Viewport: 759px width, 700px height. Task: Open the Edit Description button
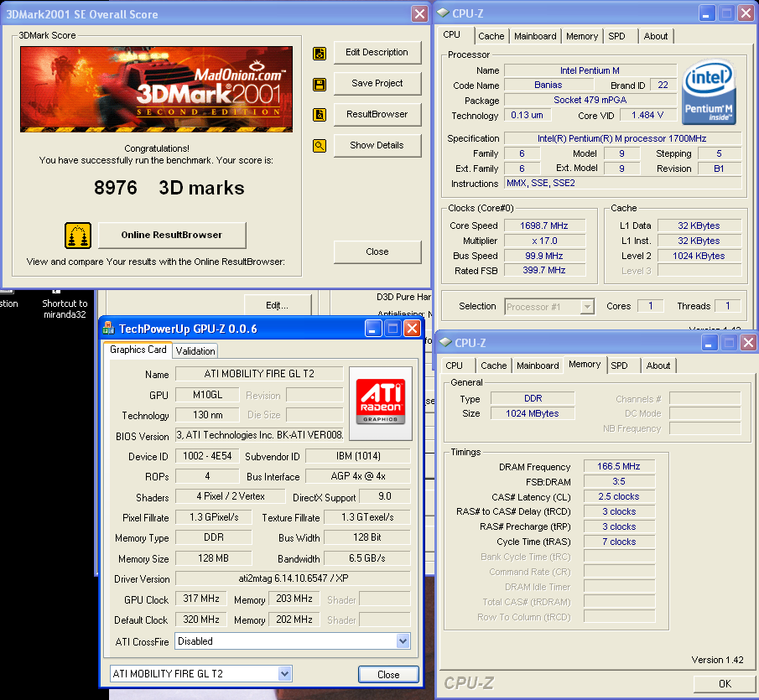tap(377, 52)
